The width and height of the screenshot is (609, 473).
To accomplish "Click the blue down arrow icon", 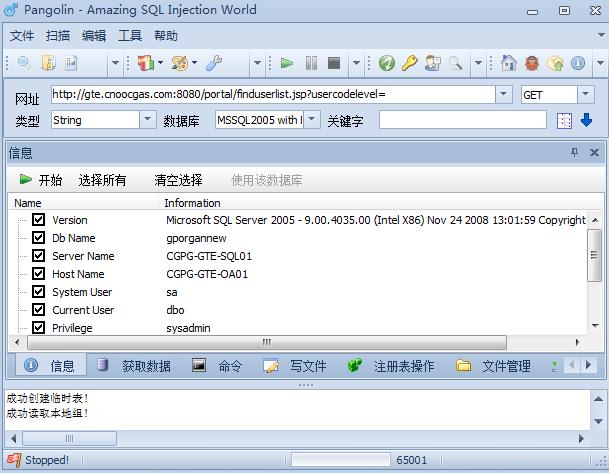I will [586, 120].
